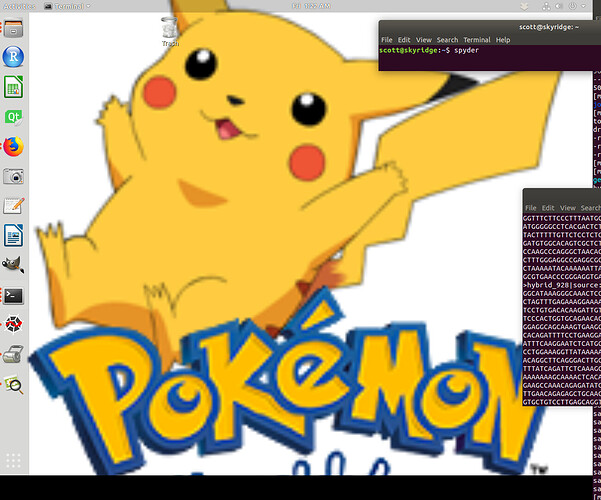Viewport: 601px width, 500px height.
Task: Click the line starting 'GGTTTCTTCCCTTTAATG'
Action: [x=562, y=218]
